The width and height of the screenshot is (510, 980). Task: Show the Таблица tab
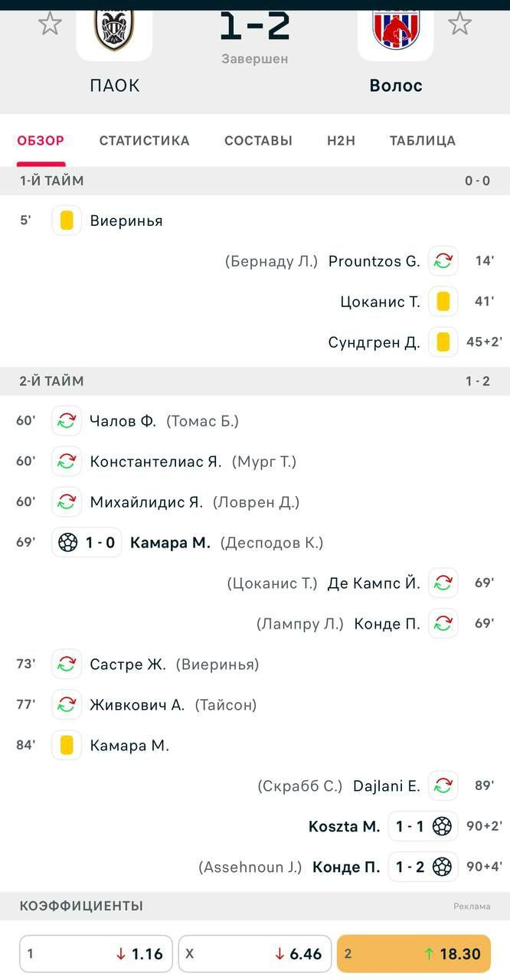[x=422, y=140]
